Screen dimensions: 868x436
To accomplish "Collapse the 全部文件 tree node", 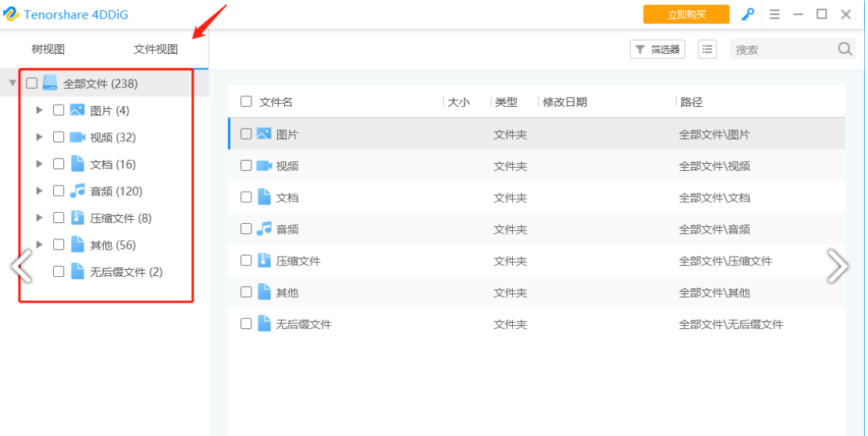I will point(12,83).
